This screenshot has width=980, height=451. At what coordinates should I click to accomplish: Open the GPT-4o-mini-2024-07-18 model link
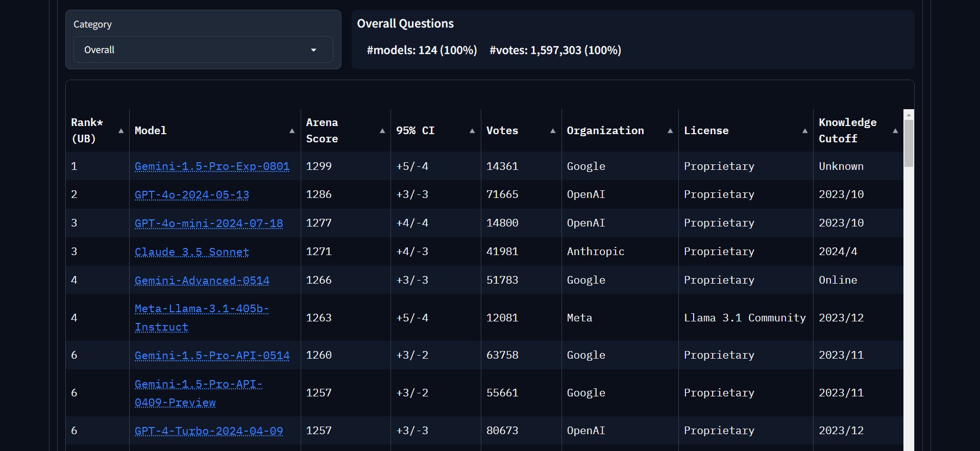(x=209, y=223)
